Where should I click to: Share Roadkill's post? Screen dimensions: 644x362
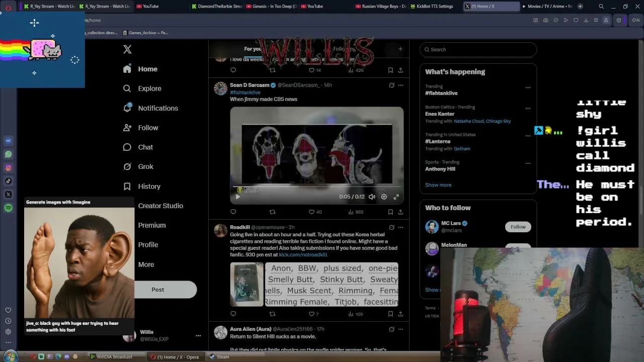[x=400, y=314]
